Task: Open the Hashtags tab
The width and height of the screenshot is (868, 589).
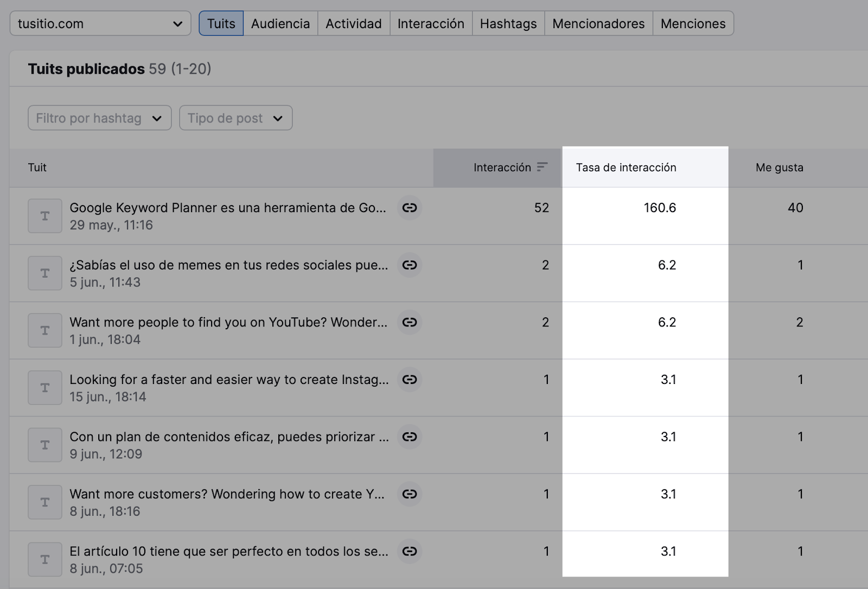Action: (x=508, y=23)
